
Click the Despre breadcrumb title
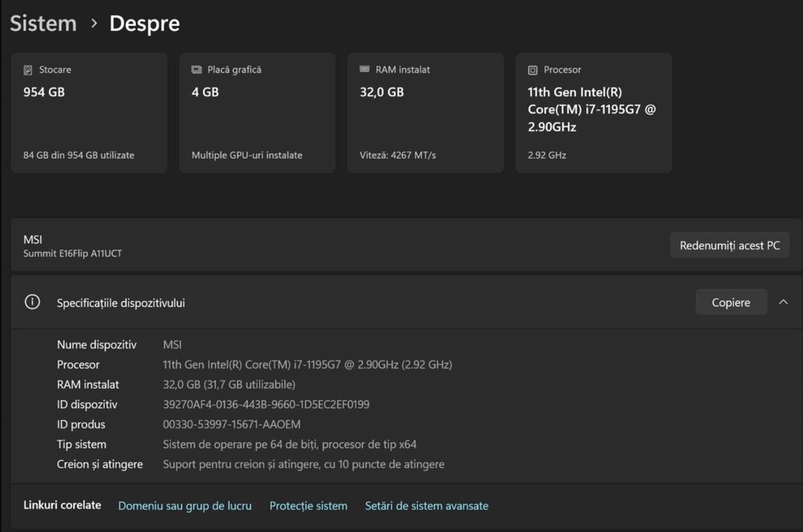[145, 23]
